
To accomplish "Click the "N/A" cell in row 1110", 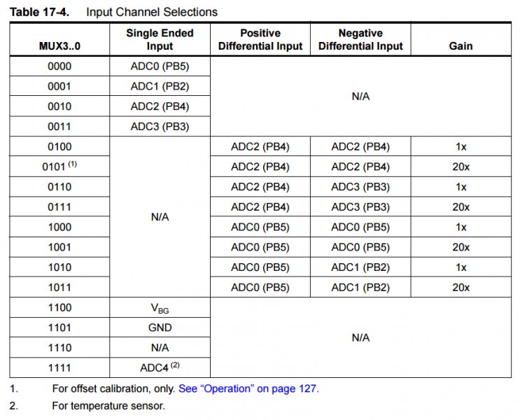I will (x=160, y=347).
